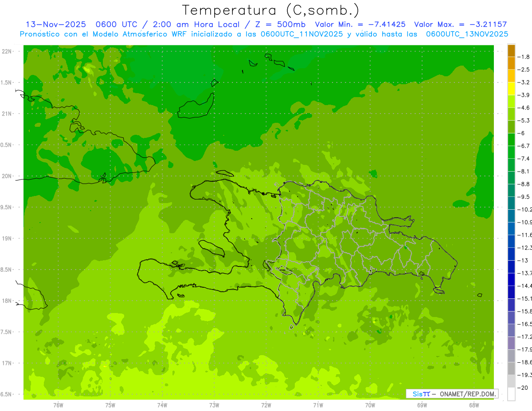Viewport: 532px width, 411px height.
Task: Click the '-8.8' legend value
Action: (x=524, y=184)
